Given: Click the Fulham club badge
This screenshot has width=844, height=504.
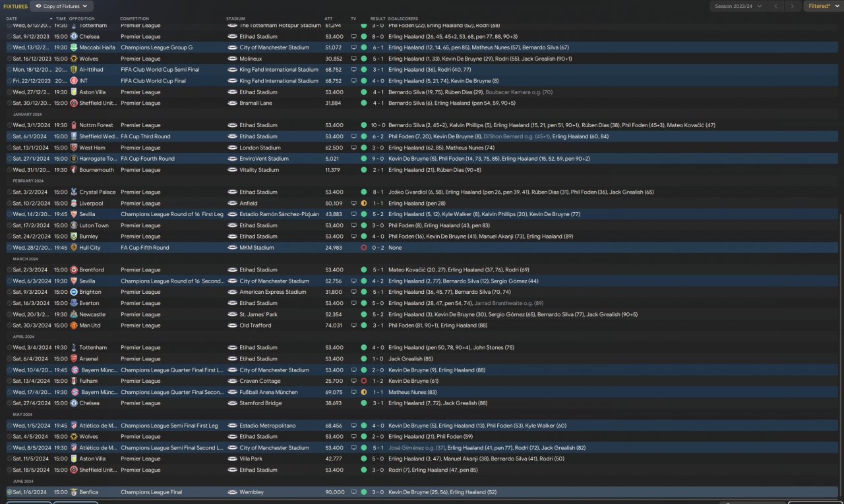Looking at the screenshot, I should (x=74, y=381).
